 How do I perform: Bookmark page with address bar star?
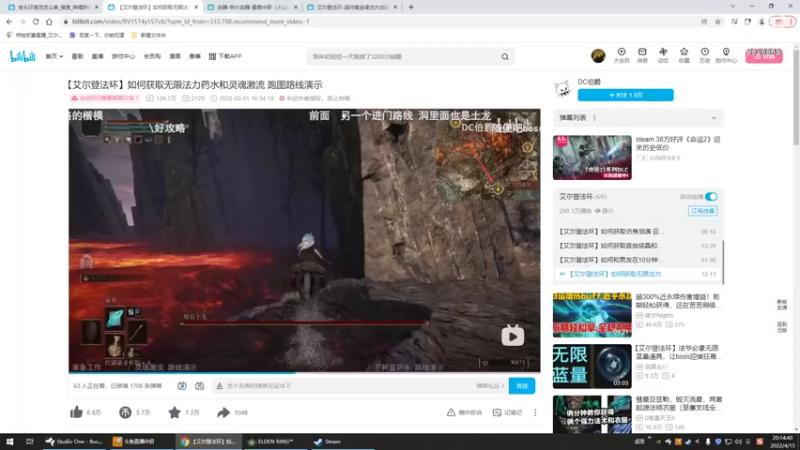point(718,22)
